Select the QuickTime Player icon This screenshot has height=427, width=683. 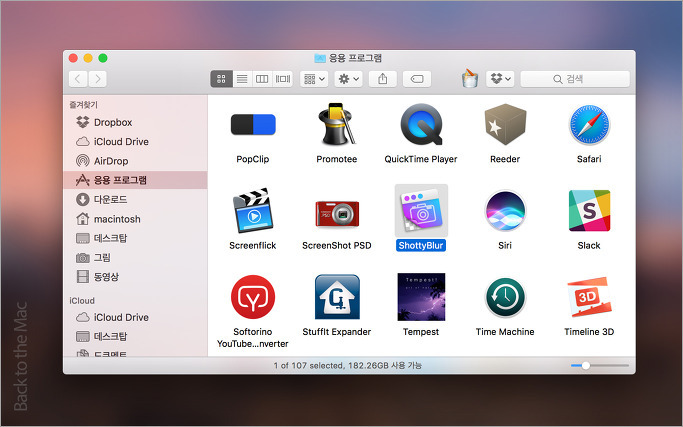click(x=421, y=124)
